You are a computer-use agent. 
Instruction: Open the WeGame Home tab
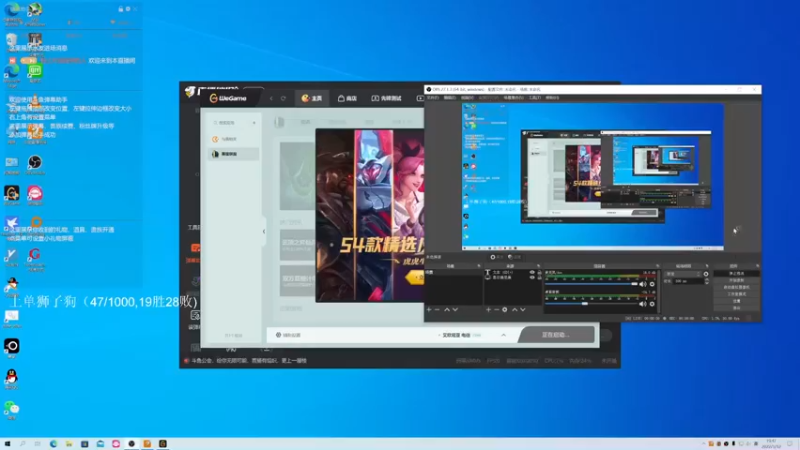point(312,98)
